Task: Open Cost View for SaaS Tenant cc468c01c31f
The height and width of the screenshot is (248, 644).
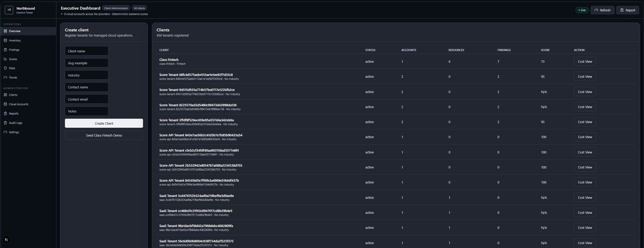Action: click(585, 212)
